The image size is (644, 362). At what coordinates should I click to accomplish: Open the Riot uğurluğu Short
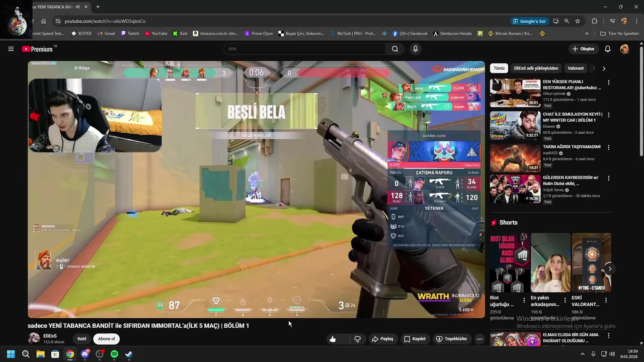[x=510, y=262]
